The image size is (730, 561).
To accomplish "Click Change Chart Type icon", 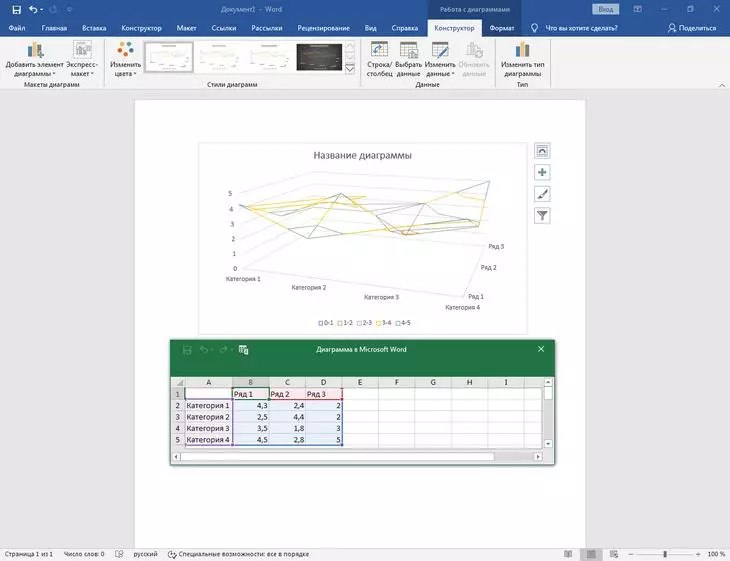I will click(x=521, y=59).
